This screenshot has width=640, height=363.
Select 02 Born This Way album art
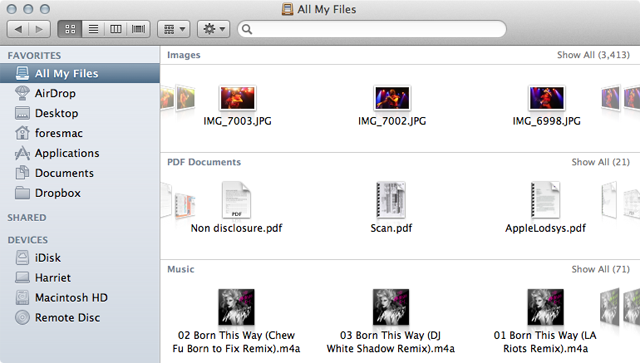[236, 307]
